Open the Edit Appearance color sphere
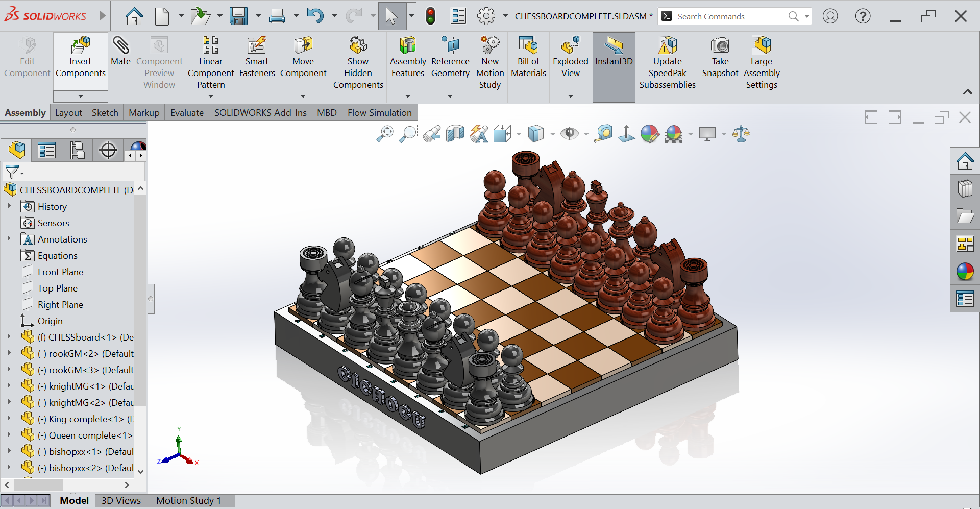 [x=650, y=134]
